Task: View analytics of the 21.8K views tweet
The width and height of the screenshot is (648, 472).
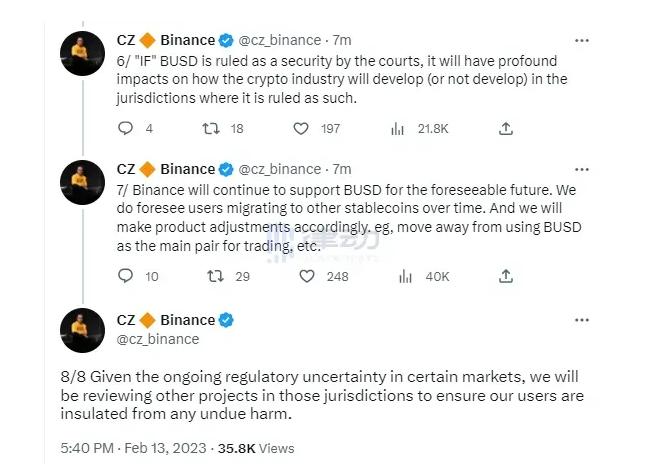Action: [x=397, y=128]
